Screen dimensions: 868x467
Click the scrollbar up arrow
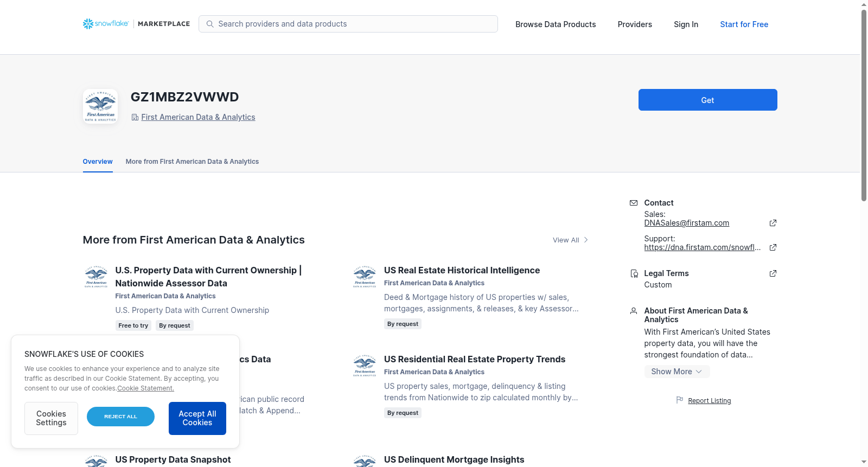864,4
